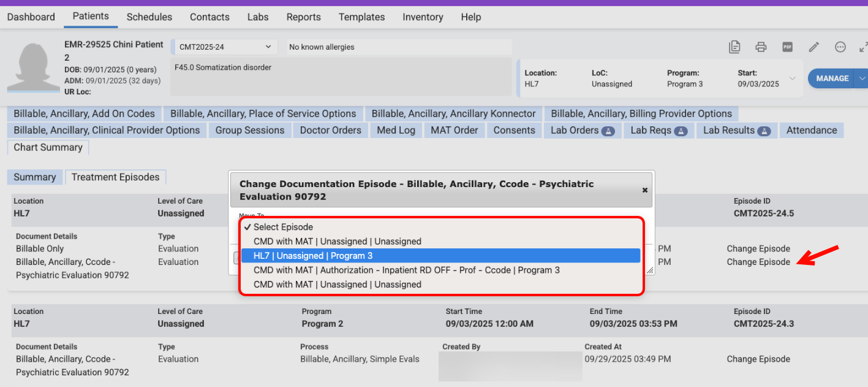Click the pencil edit icon
The height and width of the screenshot is (387, 868).
click(x=813, y=47)
